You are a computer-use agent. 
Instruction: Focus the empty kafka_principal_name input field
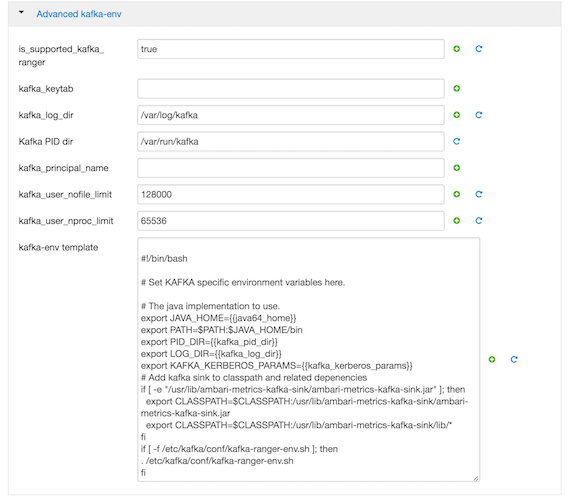291,168
